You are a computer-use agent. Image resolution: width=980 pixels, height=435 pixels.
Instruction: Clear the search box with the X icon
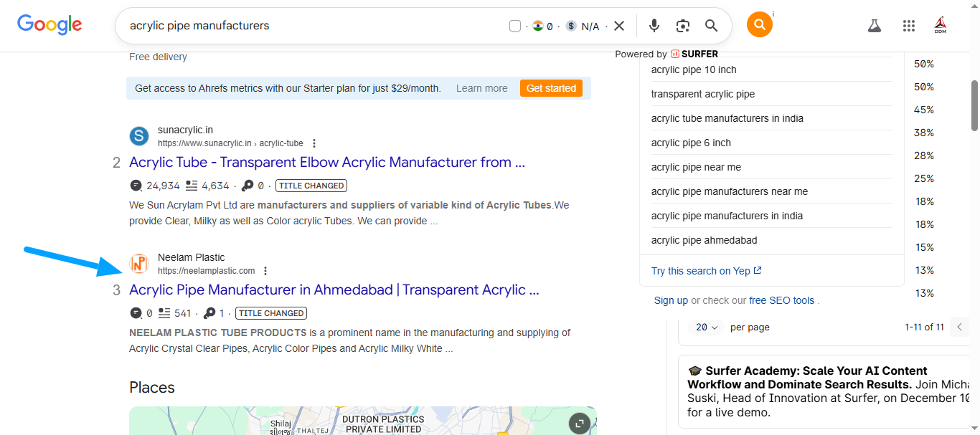point(619,26)
